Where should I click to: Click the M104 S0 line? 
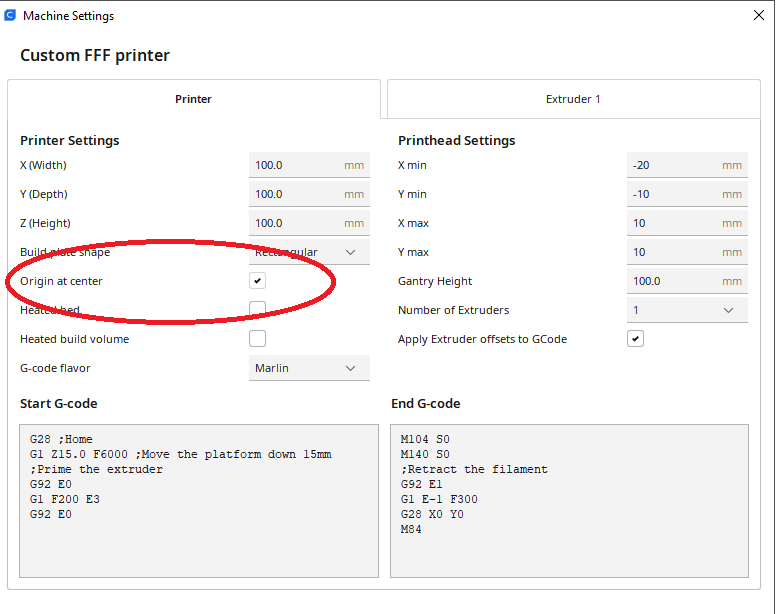[425, 439]
